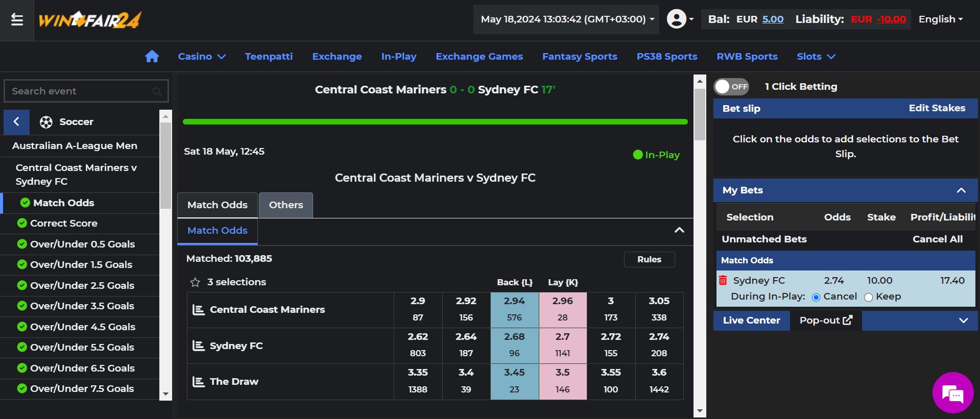Click the liability amount -10.00 link
This screenshot has width=980, height=419.
coord(891,19)
